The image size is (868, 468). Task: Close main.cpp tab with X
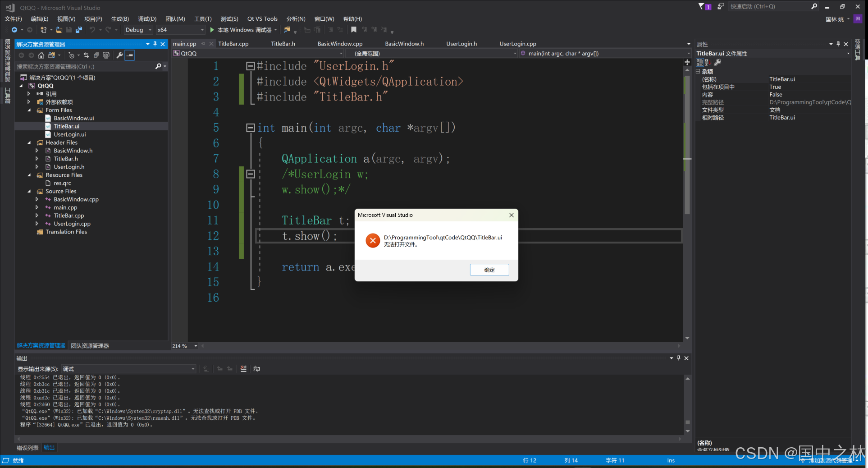pos(211,44)
